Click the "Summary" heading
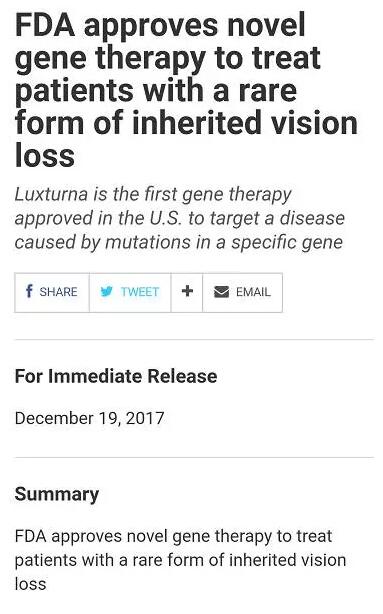 pos(57,494)
